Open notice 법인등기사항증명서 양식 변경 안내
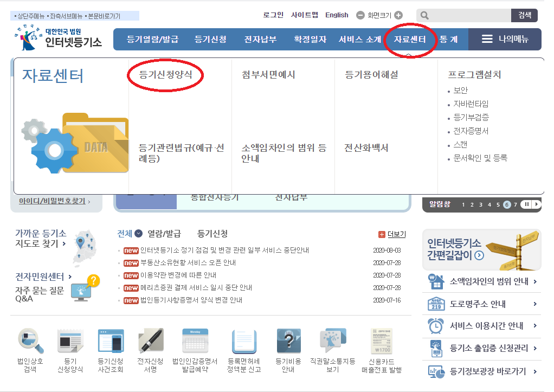Viewport: 554px width, 392px height. [x=191, y=300]
